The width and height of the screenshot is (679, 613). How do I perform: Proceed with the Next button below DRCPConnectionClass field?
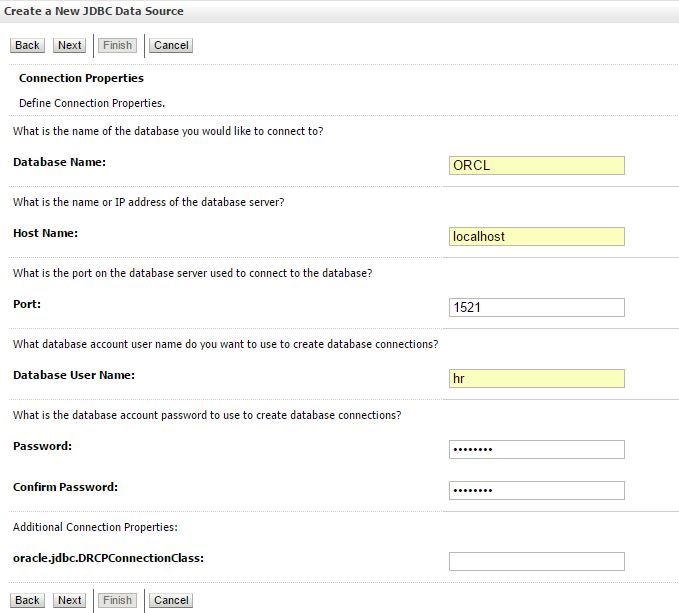[x=69, y=600]
